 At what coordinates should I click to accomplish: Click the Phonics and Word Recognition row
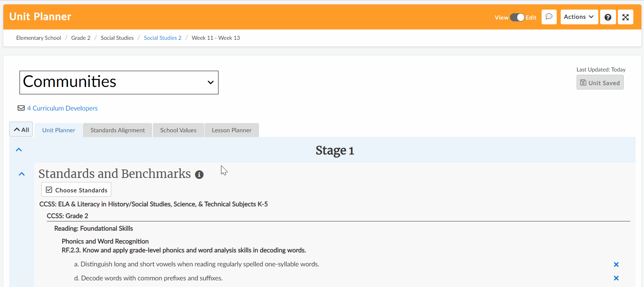(x=105, y=241)
